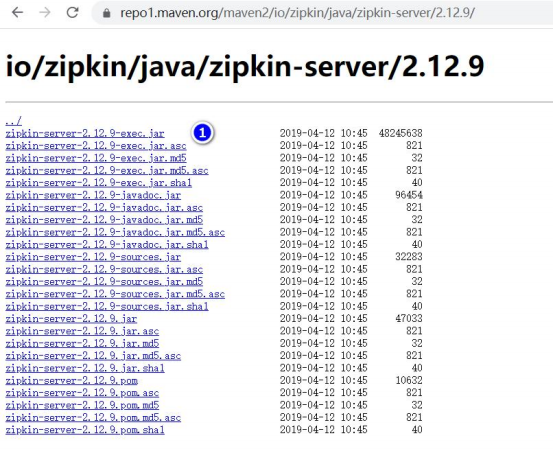Open zipkin-server-2.12.9-javadoc.jar.md5.asc link
553x451 pixels.
[x=115, y=232]
